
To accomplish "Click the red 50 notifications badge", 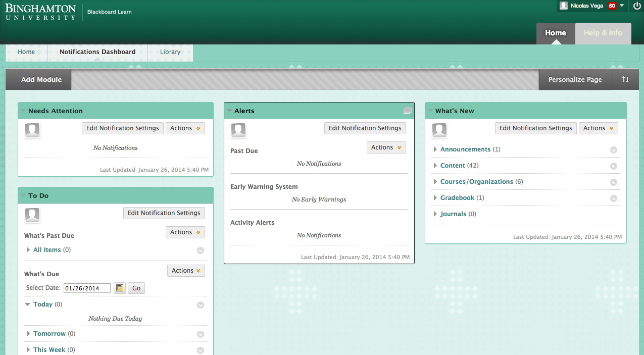I will click(612, 6).
